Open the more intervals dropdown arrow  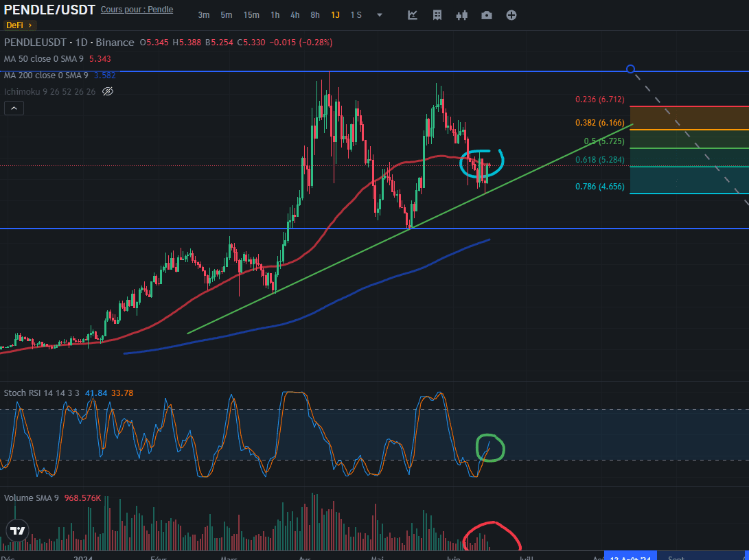pyautogui.click(x=380, y=15)
